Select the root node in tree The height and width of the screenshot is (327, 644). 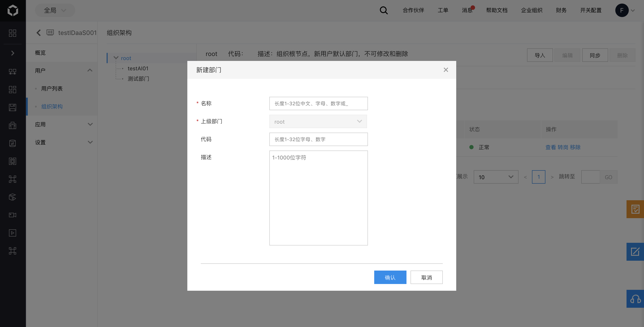pos(126,58)
